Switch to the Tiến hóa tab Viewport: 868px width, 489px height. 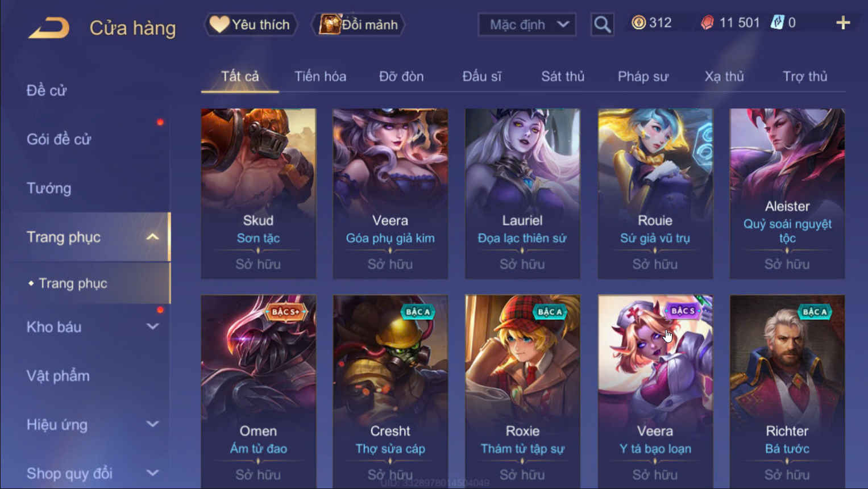click(x=320, y=76)
